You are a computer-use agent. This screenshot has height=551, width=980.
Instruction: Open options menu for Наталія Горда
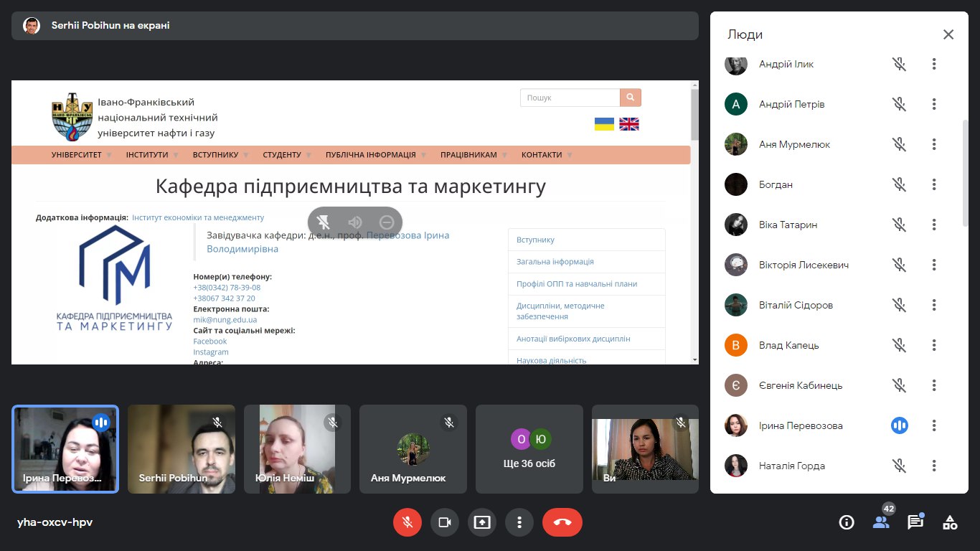pyautogui.click(x=934, y=466)
